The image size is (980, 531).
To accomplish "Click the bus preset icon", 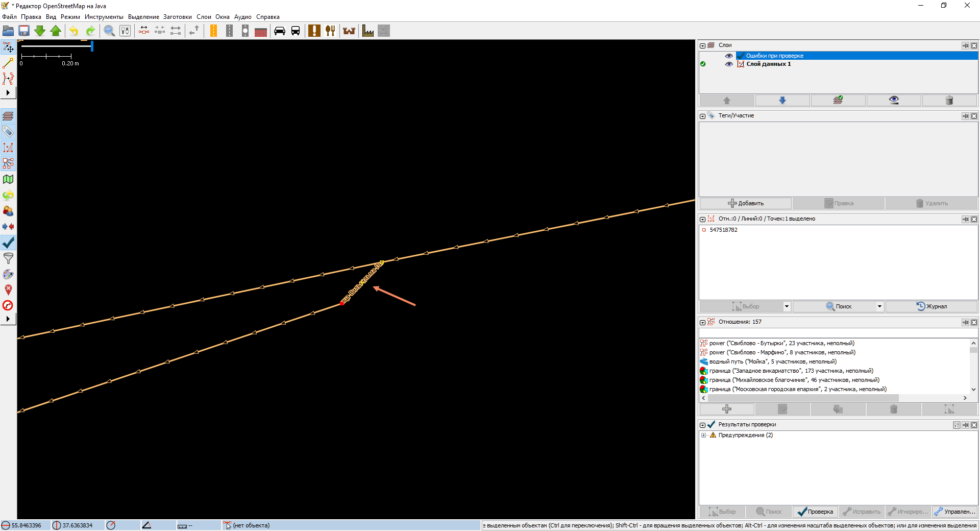I will [296, 31].
